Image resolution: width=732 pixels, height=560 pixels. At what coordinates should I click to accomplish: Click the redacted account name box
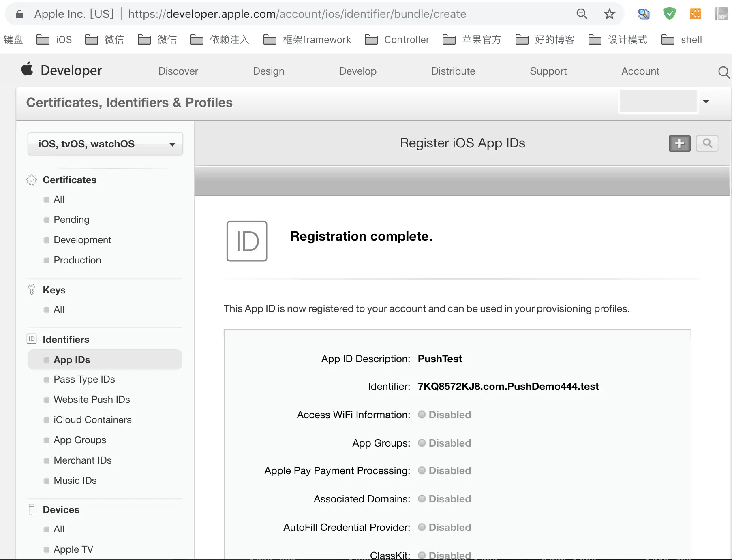pyautogui.click(x=658, y=101)
